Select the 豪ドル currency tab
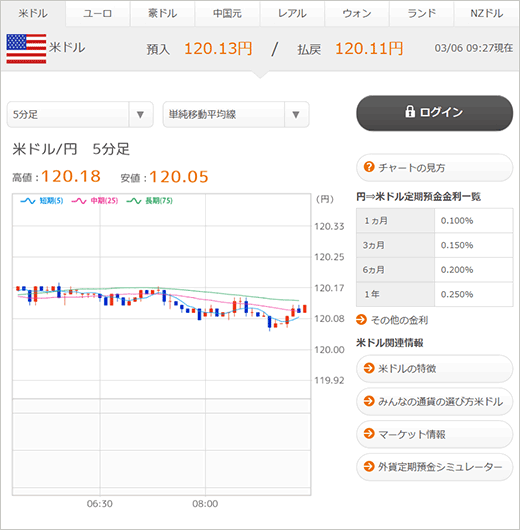Screen dimensions: 520x530 pos(163,14)
